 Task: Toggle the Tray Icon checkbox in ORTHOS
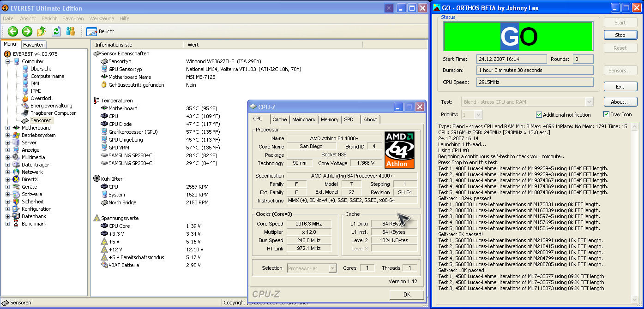tap(606, 114)
